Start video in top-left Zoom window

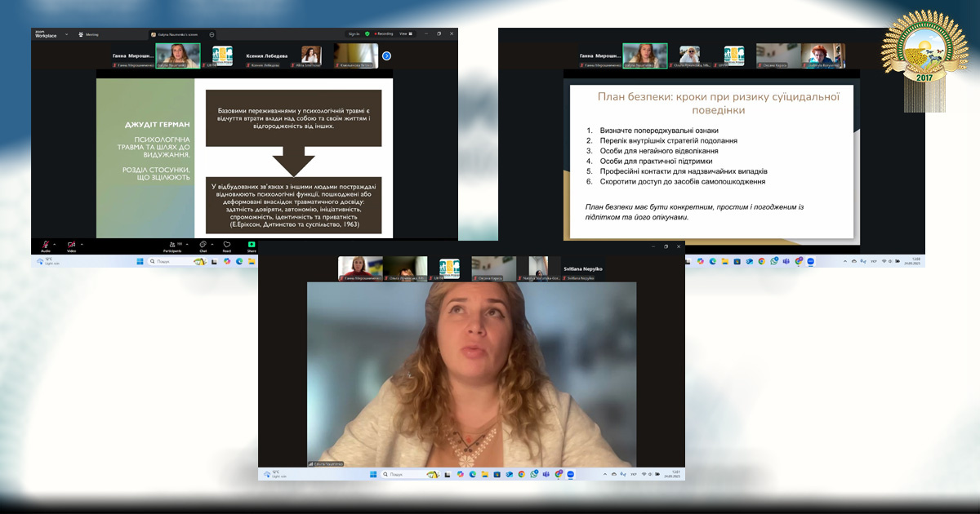(71, 245)
